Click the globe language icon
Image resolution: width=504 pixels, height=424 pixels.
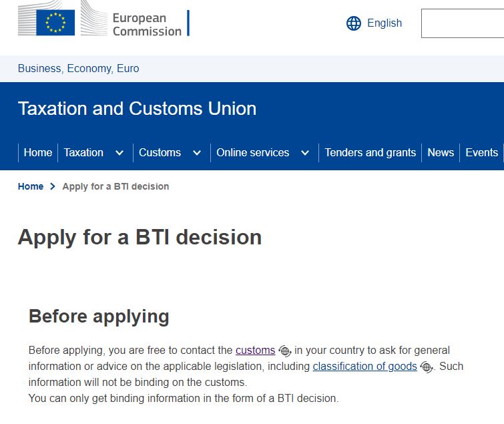click(x=354, y=23)
